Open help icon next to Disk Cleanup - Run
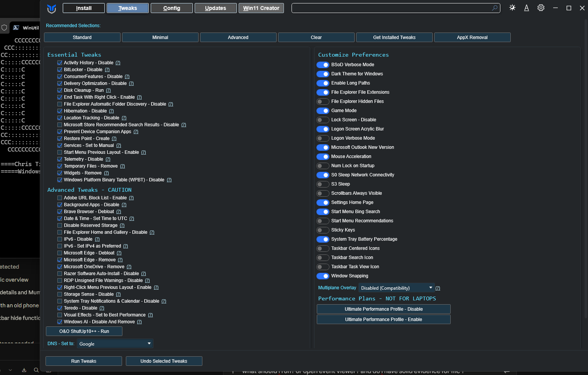This screenshot has height=375, width=588. (108, 90)
